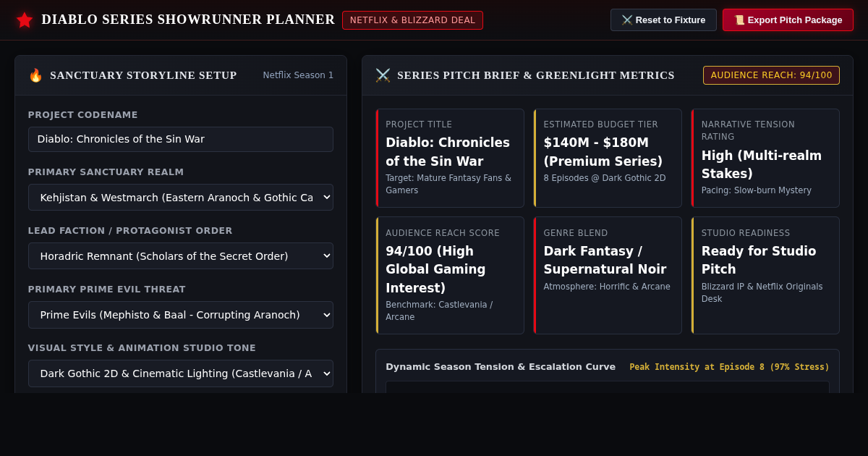Click the Studio Readiness card
868x456 pixels.
click(765, 275)
